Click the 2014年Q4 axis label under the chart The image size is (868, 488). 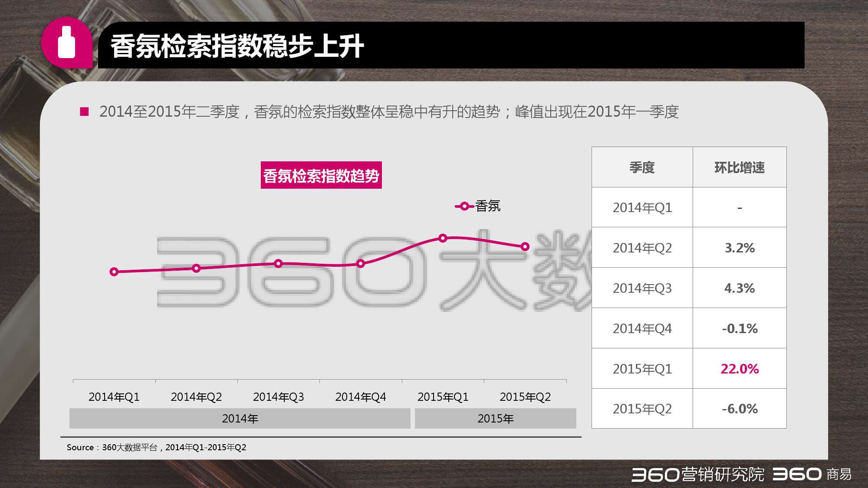click(361, 397)
